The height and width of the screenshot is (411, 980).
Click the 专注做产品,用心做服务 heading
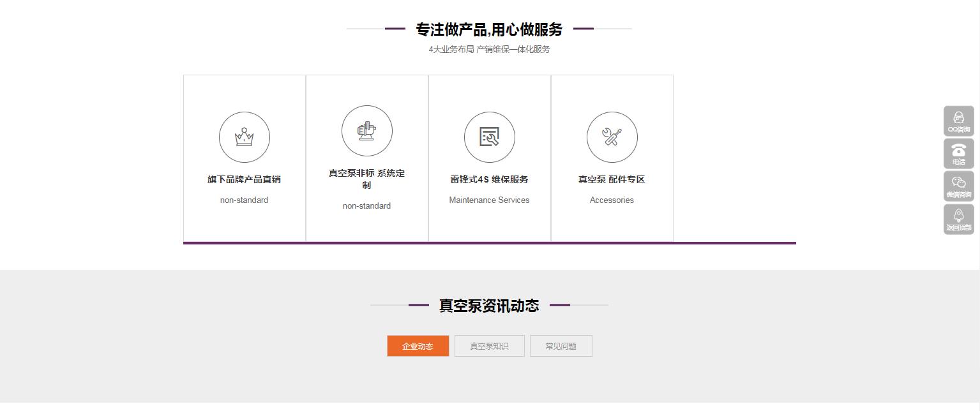point(489,29)
